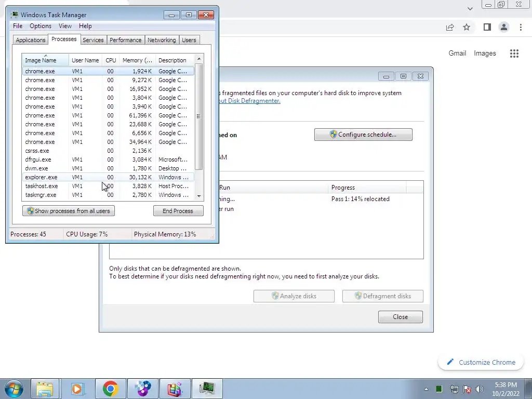
Task: Select dfrgui.exe process row
Action: [x=108, y=159]
